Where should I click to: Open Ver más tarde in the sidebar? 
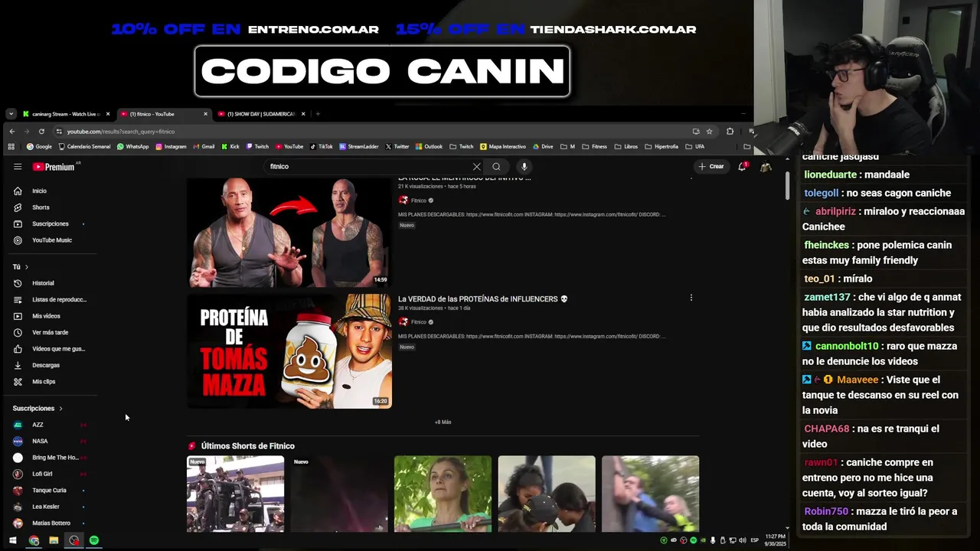coord(50,332)
